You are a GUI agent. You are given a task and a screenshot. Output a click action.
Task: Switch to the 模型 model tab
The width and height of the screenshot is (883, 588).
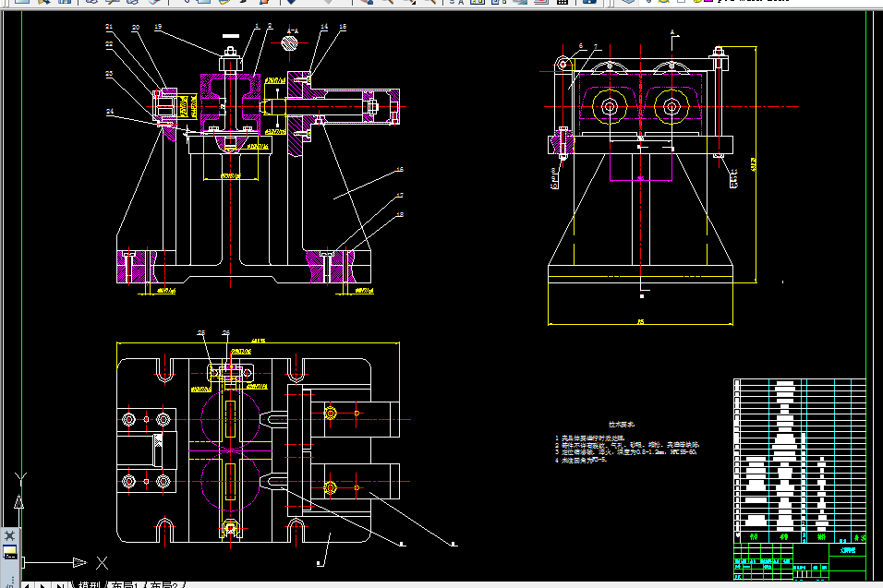[90, 585]
